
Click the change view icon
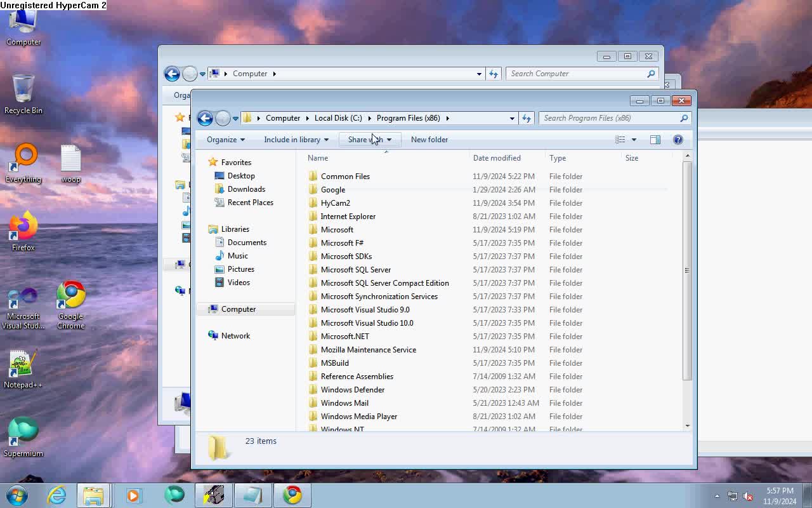pos(620,140)
